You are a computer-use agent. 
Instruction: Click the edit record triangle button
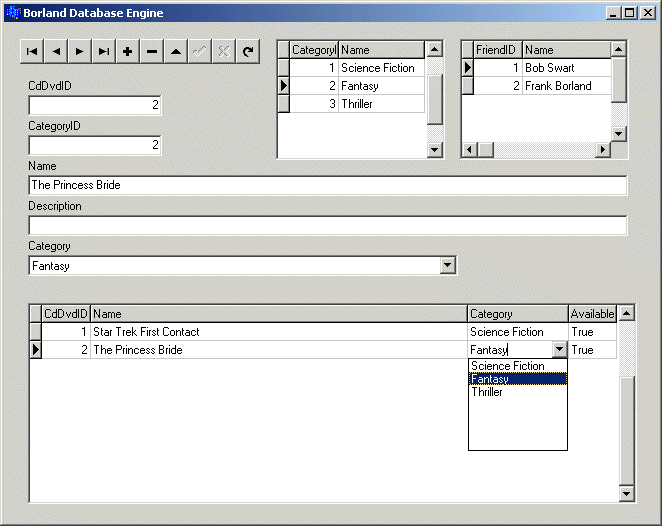click(176, 52)
